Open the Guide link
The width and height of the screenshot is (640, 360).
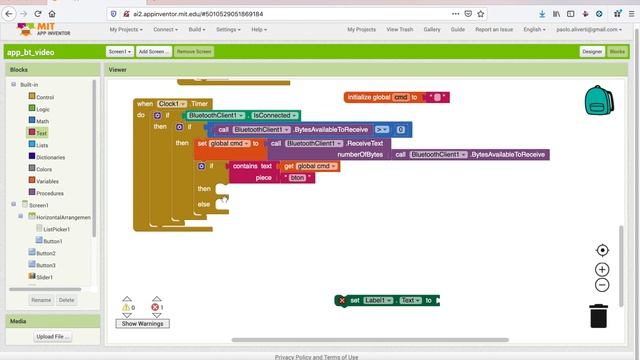[458, 29]
